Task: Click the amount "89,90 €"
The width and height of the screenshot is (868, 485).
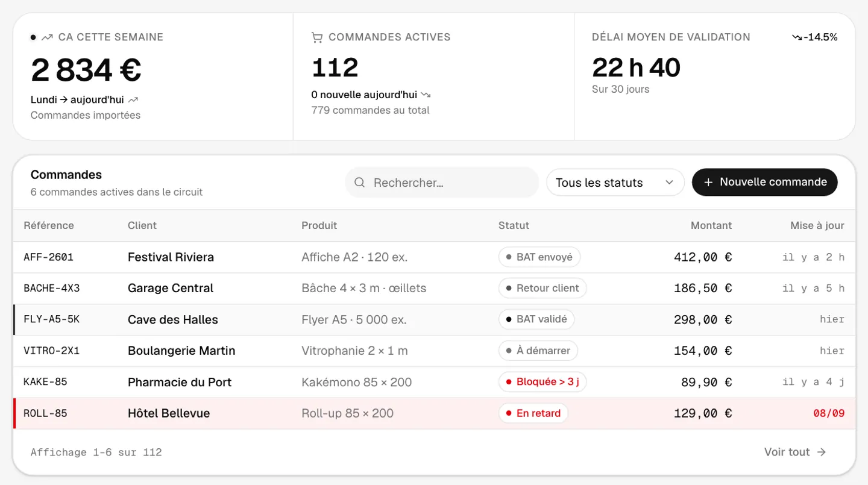Action: 706,382
